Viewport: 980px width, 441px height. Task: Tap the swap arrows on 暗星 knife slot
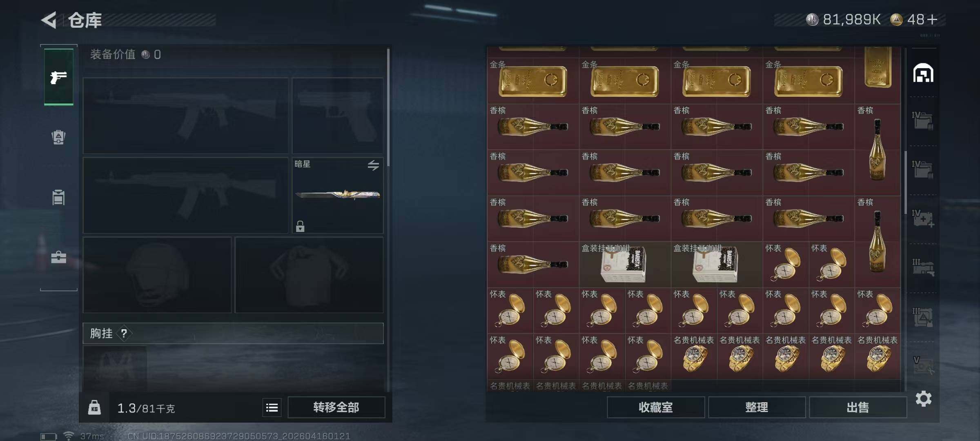click(x=373, y=165)
